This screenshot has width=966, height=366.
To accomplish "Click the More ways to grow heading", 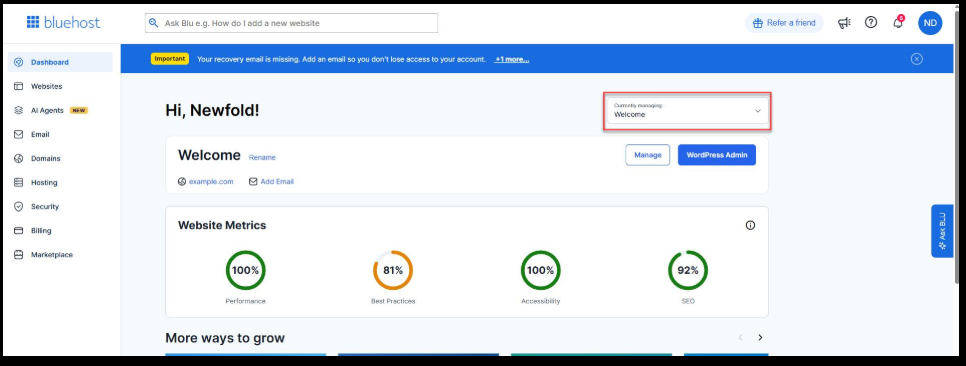I will click(x=225, y=338).
